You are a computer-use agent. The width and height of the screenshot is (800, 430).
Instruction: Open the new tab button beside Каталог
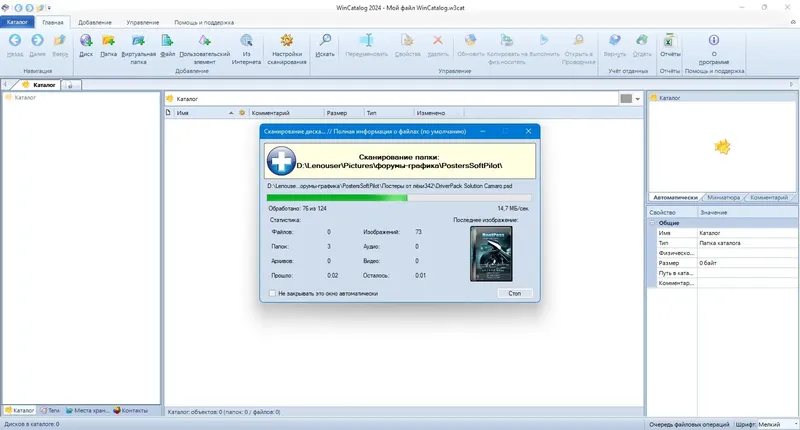point(70,85)
